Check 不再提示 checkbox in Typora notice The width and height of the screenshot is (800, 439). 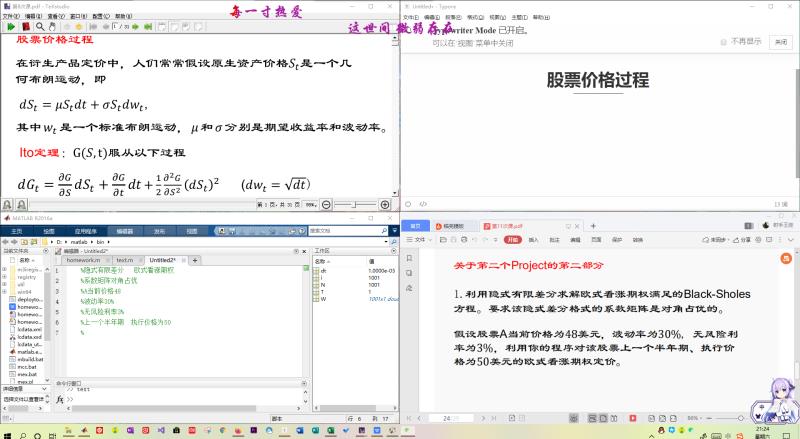tap(723, 42)
